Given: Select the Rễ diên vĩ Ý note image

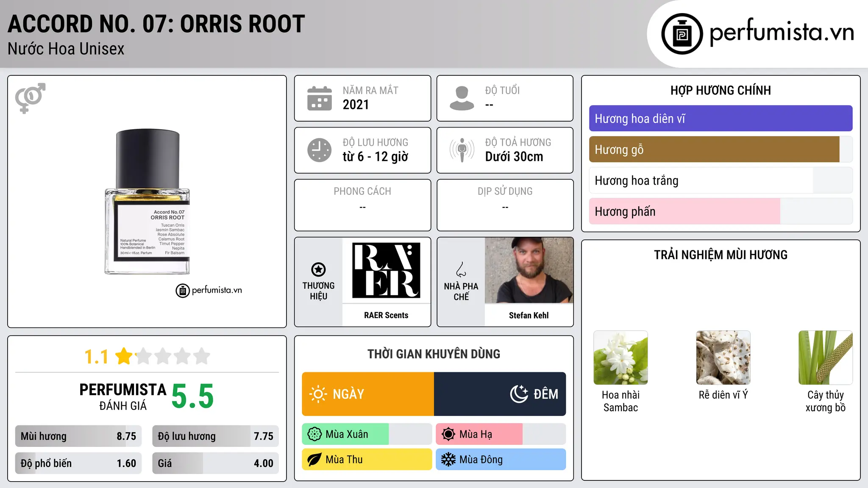Looking at the screenshot, I should 723,358.
